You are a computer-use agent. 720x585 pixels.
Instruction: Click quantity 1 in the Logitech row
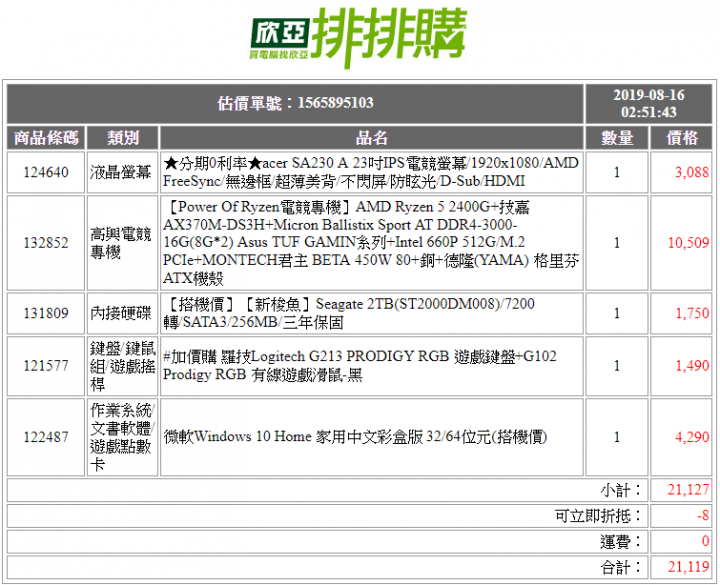pyautogui.click(x=617, y=366)
